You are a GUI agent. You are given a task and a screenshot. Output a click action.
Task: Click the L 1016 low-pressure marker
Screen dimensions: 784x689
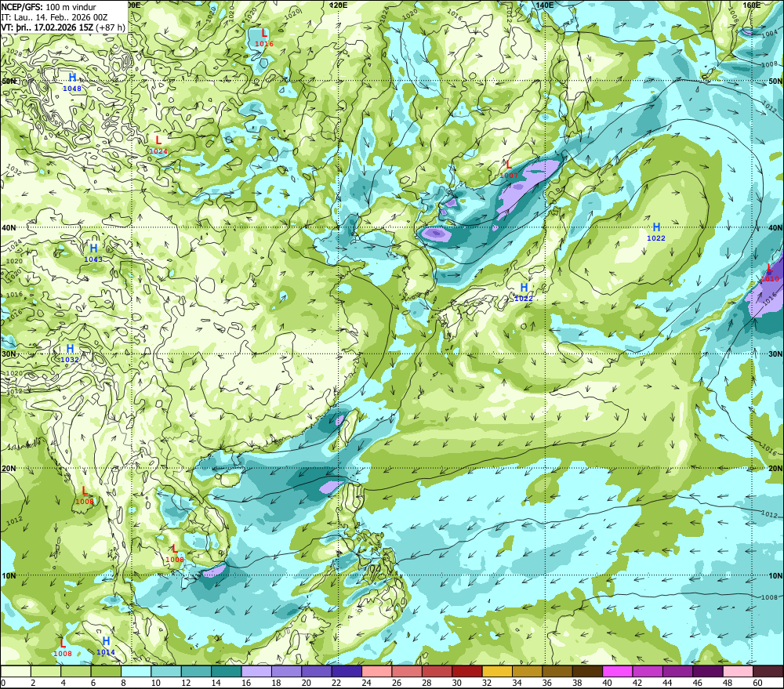click(264, 38)
